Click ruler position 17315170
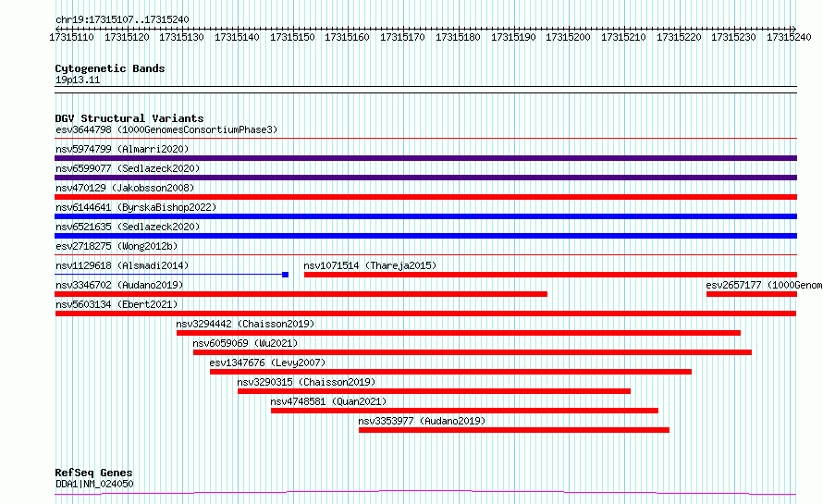 pyautogui.click(x=402, y=37)
